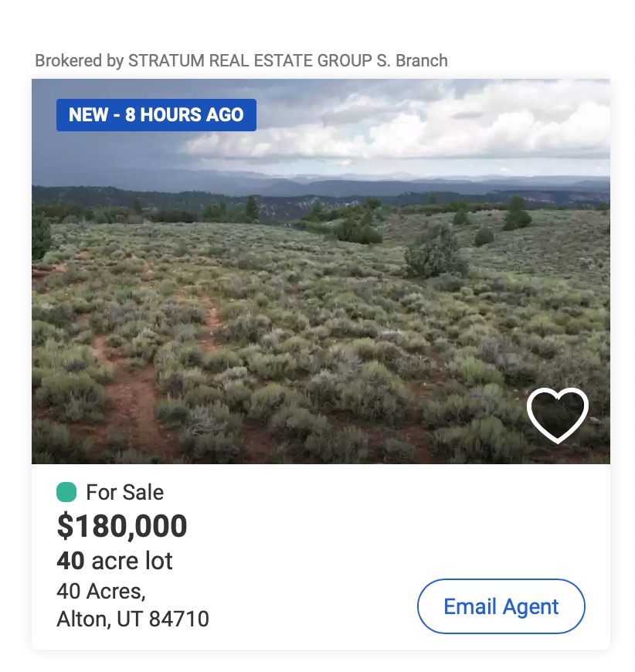635x672 pixels.
Task: Click the $180,000 listing price
Action: click(122, 526)
